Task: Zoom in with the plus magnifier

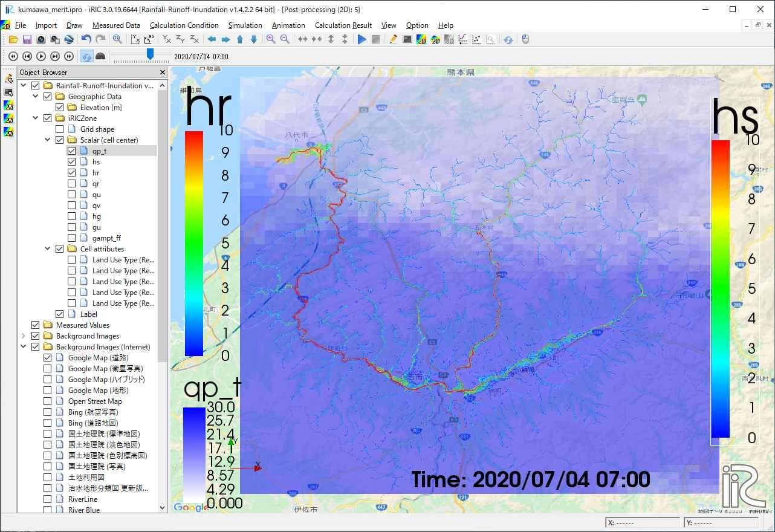Action: 271,39
